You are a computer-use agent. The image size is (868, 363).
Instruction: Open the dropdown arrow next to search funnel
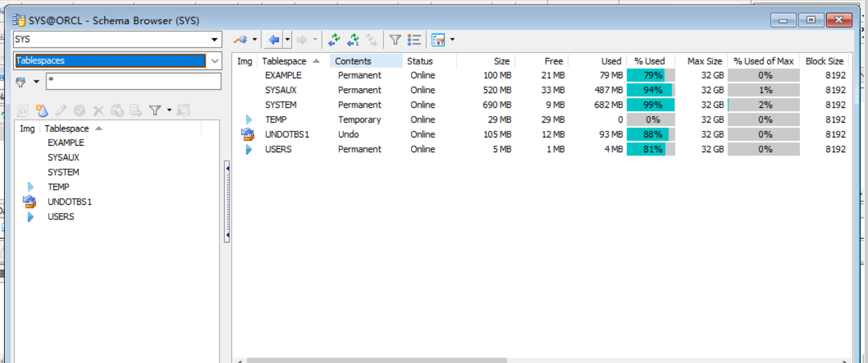36,82
